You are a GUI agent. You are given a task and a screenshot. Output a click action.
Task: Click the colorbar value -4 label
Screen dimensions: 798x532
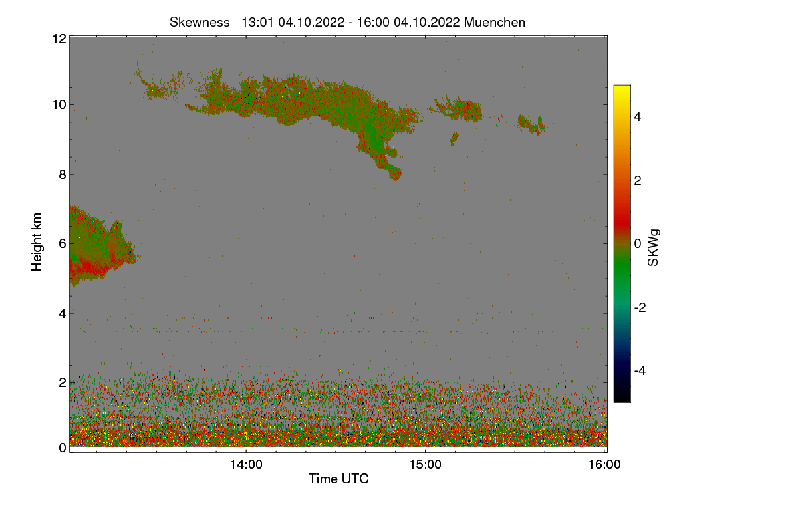tap(638, 370)
